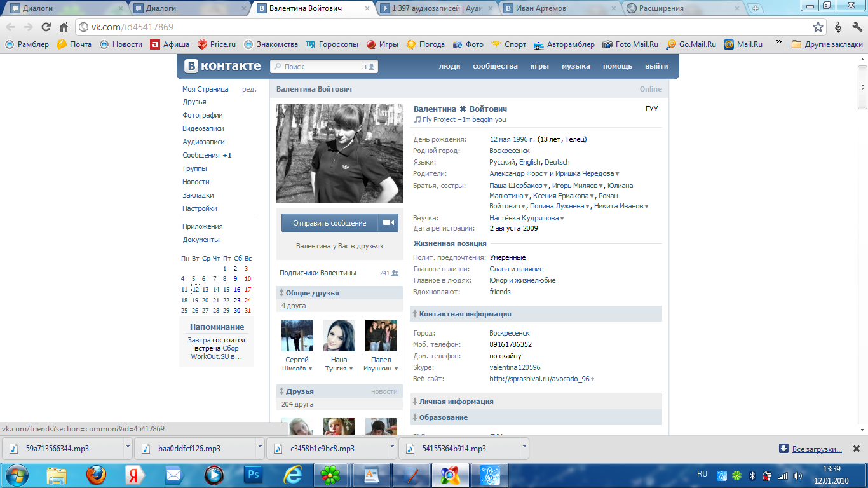
Task: Open the Почта bookmark
Action: (x=74, y=44)
